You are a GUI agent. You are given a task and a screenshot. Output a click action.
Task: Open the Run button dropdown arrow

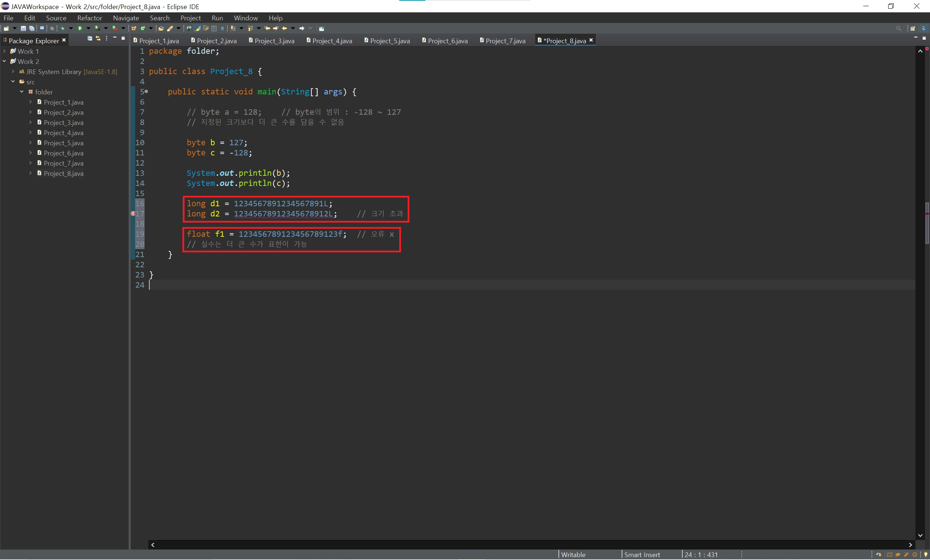pyautogui.click(x=88, y=28)
